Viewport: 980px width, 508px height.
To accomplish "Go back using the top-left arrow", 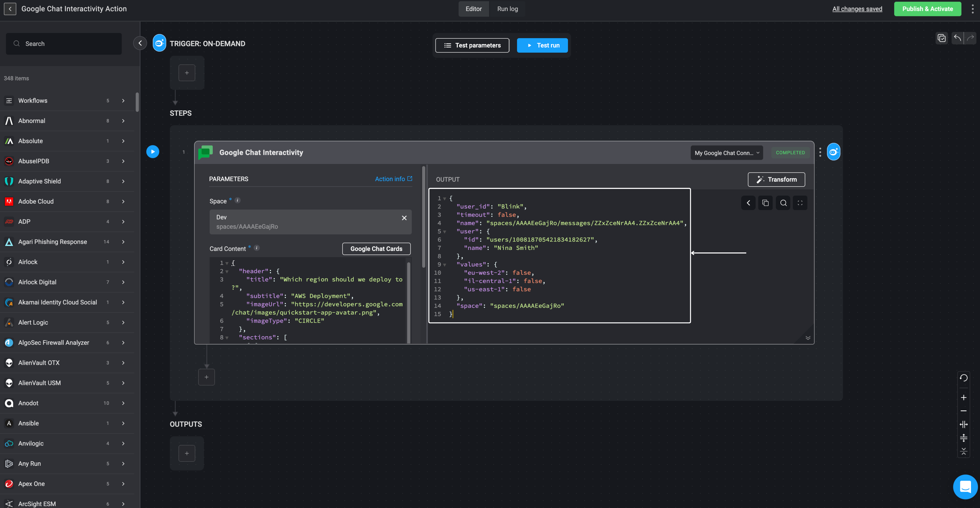I will [10, 9].
